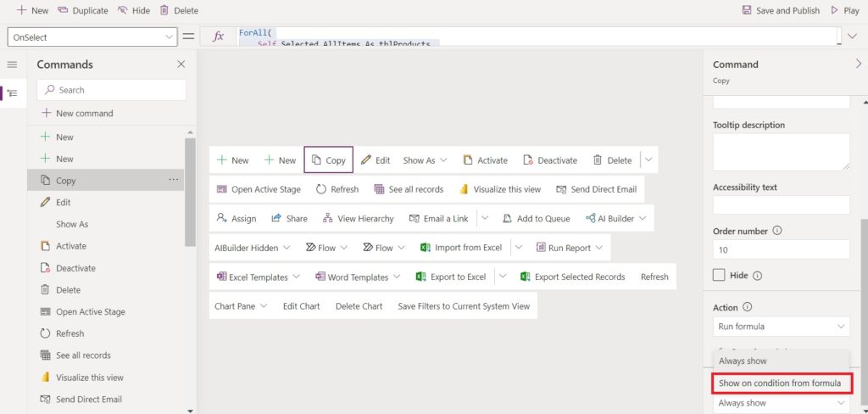Toggle the Hide checkbox
Viewport: 868px width, 414px height.
tap(719, 275)
